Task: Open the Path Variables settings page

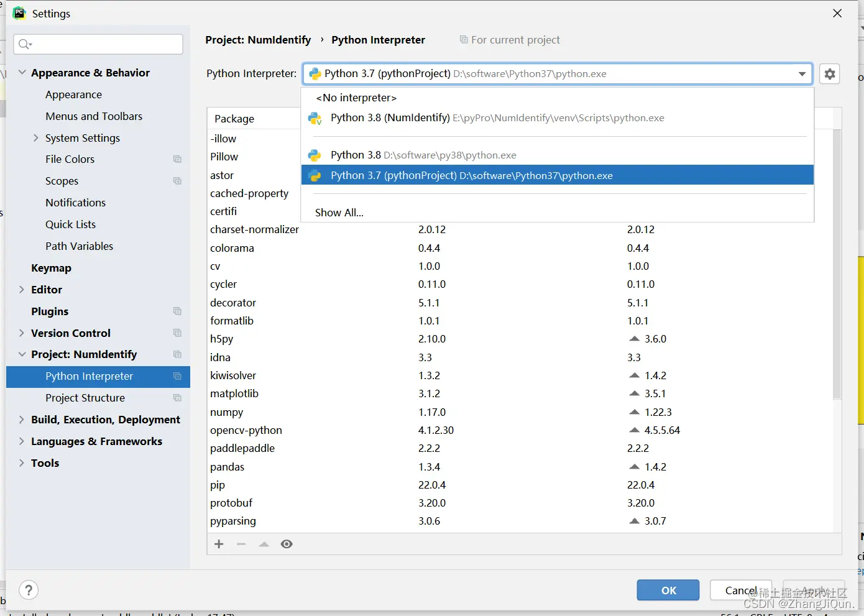Action: click(x=79, y=246)
